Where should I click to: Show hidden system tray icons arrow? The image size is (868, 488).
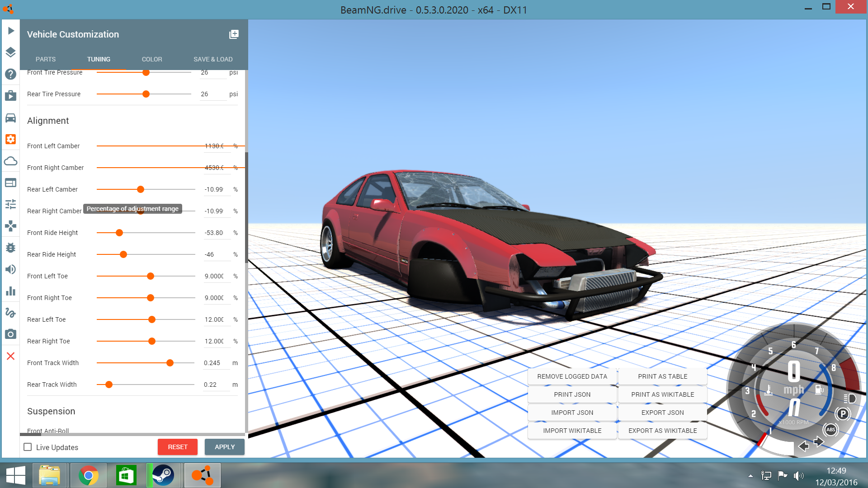click(750, 476)
